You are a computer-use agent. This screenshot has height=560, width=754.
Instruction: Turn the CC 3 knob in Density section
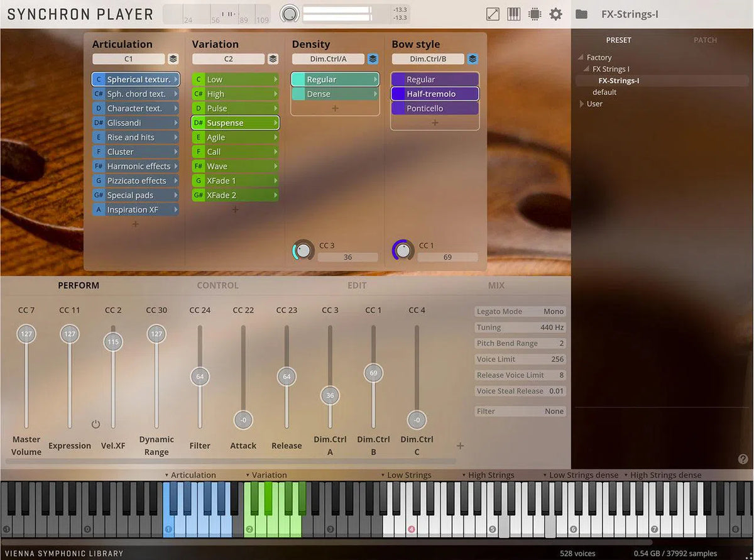click(x=302, y=250)
